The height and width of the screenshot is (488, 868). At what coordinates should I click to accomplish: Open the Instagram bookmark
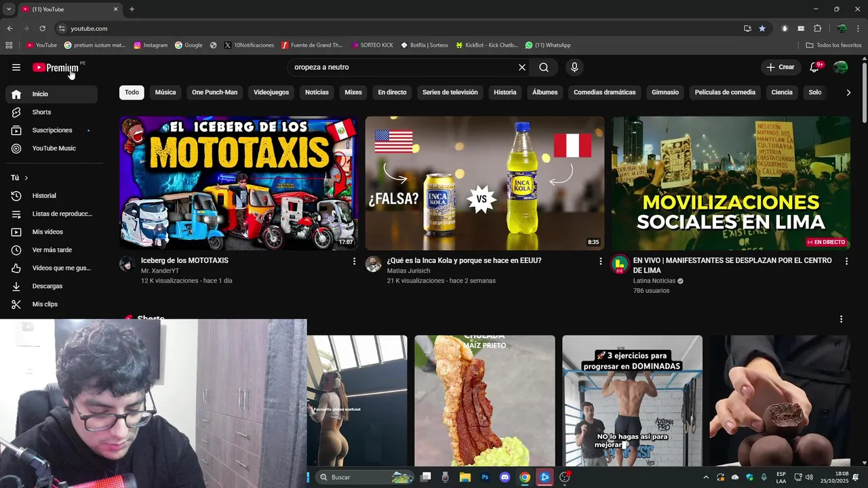click(151, 45)
